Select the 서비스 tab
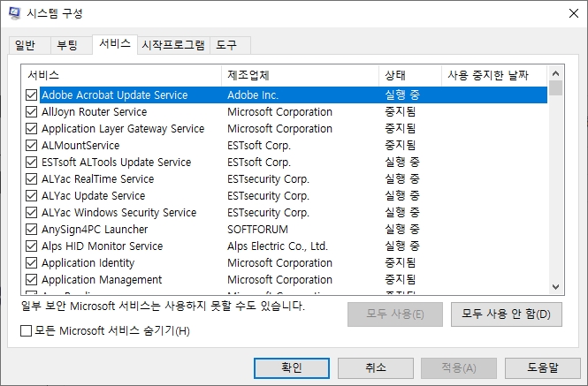The width and height of the screenshot is (588, 386). pos(115,44)
